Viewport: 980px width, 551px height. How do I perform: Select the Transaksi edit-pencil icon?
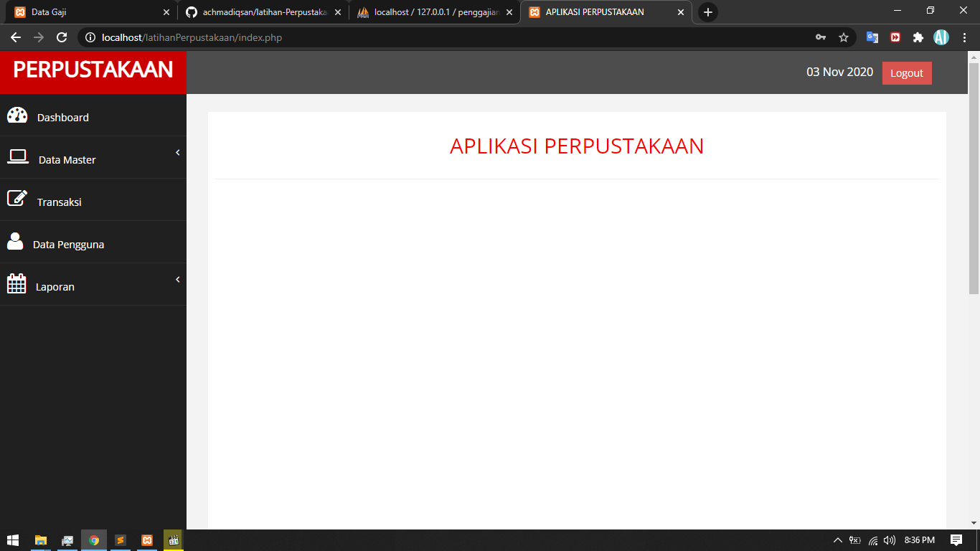pyautogui.click(x=17, y=199)
